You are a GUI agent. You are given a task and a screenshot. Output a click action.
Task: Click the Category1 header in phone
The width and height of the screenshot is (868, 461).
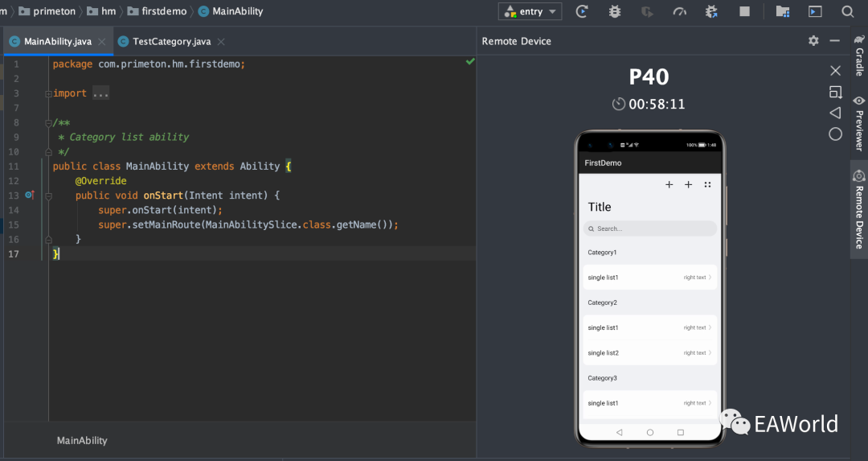(602, 252)
